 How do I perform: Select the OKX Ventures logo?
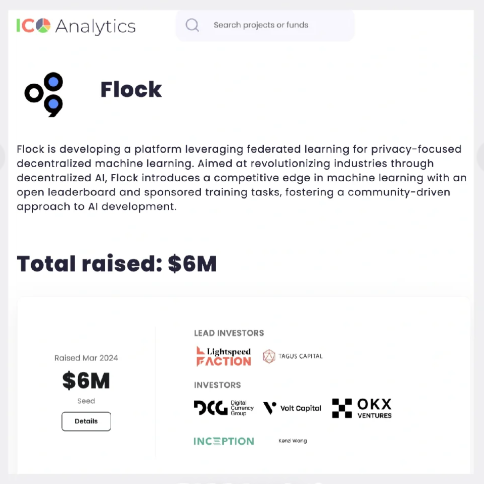click(x=362, y=408)
